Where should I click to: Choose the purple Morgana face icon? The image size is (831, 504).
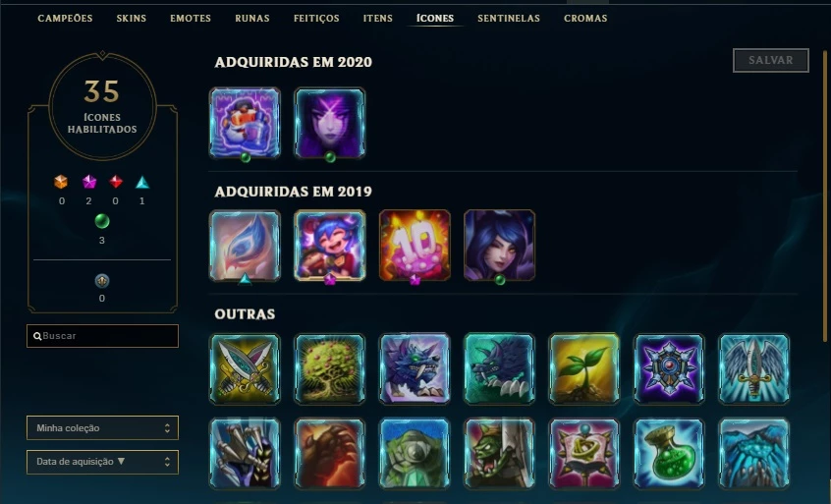330,123
